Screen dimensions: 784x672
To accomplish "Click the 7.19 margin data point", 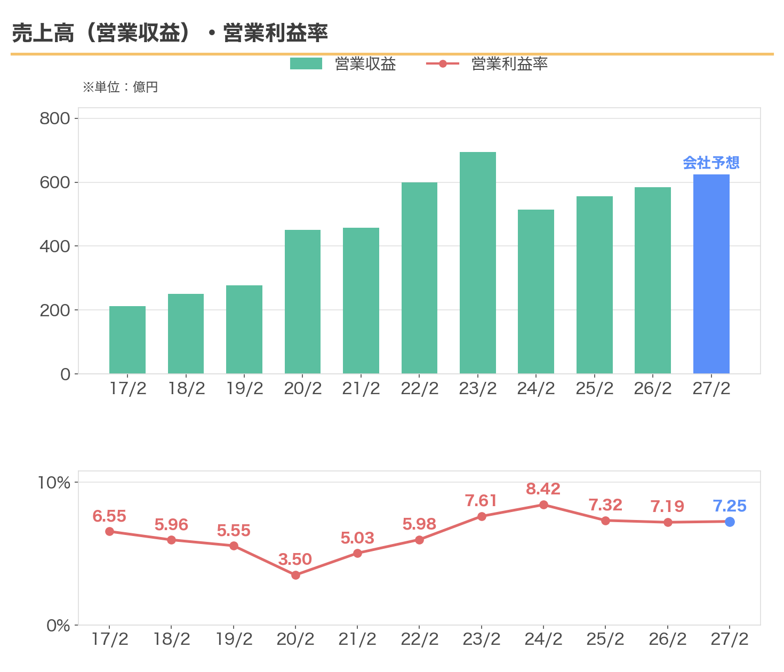I will click(x=668, y=522).
